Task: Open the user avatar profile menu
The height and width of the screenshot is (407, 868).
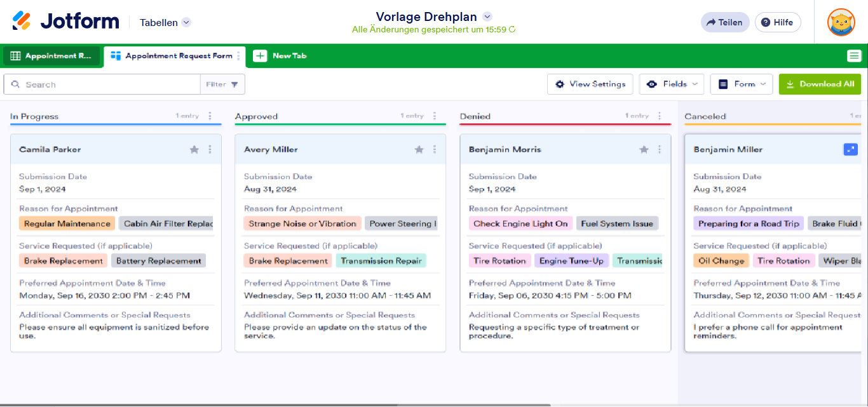Action: point(841,22)
